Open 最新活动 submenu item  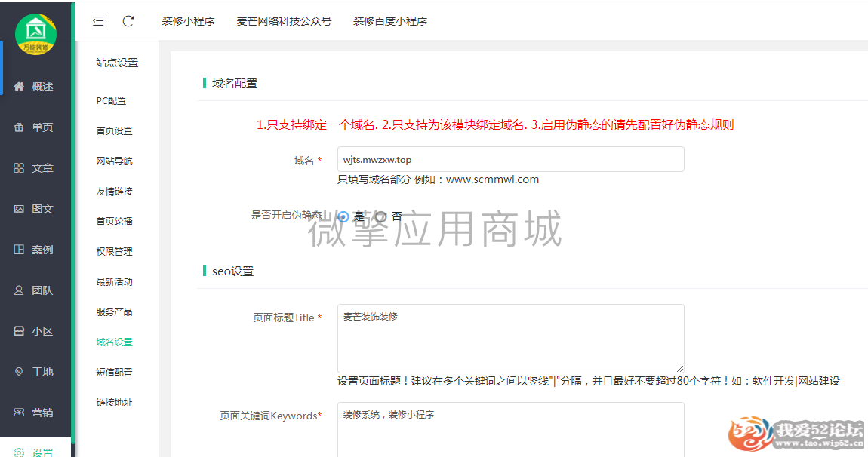(114, 281)
